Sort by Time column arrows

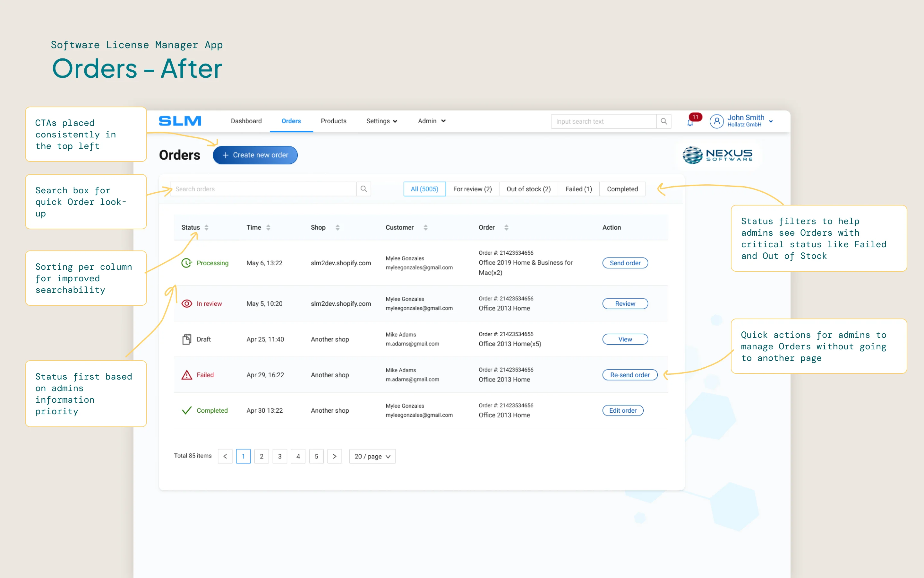[x=269, y=227]
